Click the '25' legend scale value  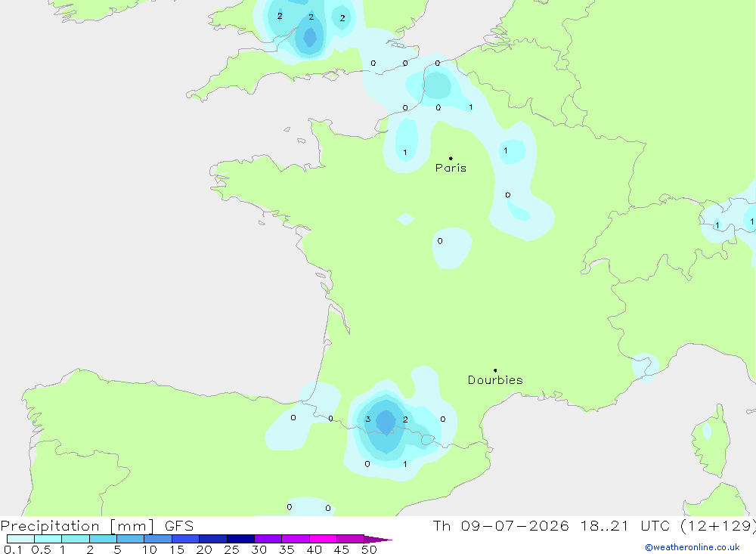(x=231, y=549)
